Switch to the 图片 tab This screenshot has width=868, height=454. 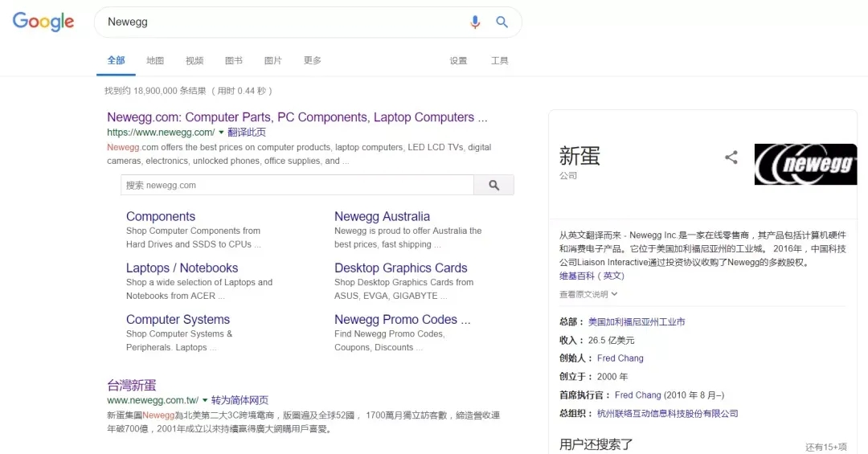(273, 60)
